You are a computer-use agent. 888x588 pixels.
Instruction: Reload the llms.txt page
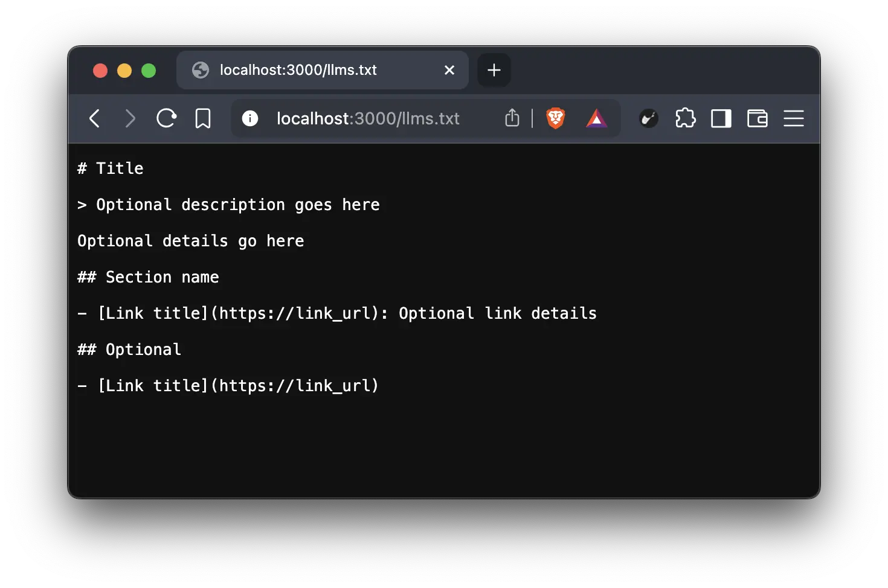(x=166, y=118)
